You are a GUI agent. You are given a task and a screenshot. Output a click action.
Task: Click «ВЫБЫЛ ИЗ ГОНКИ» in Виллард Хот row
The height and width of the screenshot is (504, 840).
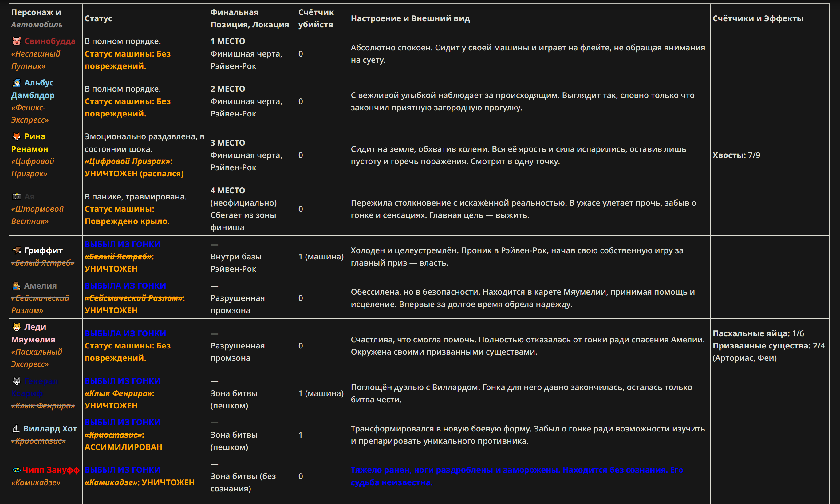(123, 422)
